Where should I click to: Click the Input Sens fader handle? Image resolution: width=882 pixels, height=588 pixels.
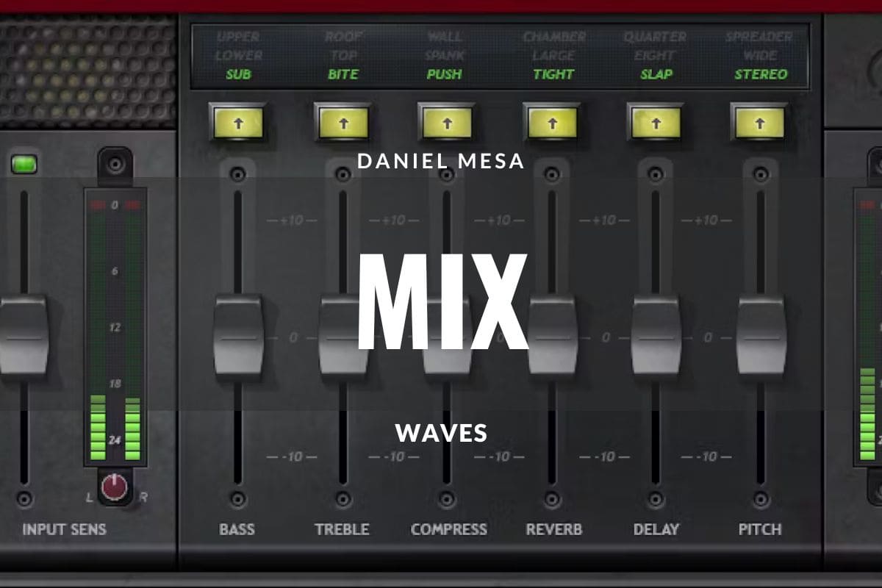click(x=24, y=336)
